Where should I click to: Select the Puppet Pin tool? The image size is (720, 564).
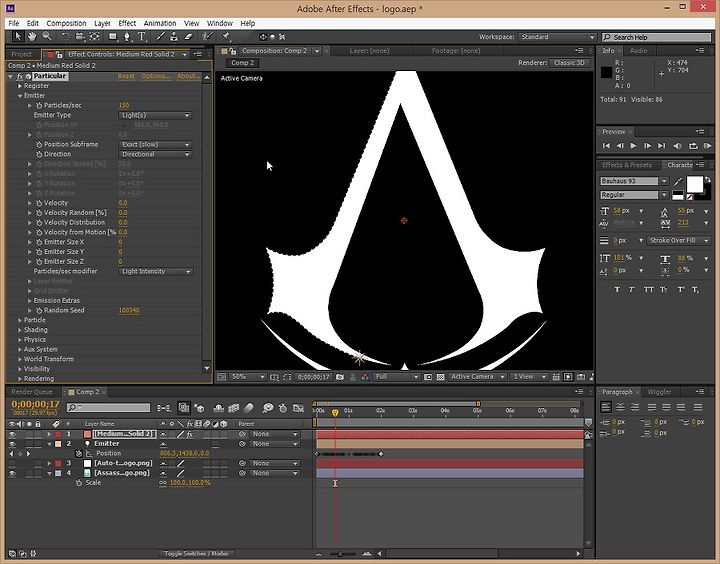click(x=225, y=36)
